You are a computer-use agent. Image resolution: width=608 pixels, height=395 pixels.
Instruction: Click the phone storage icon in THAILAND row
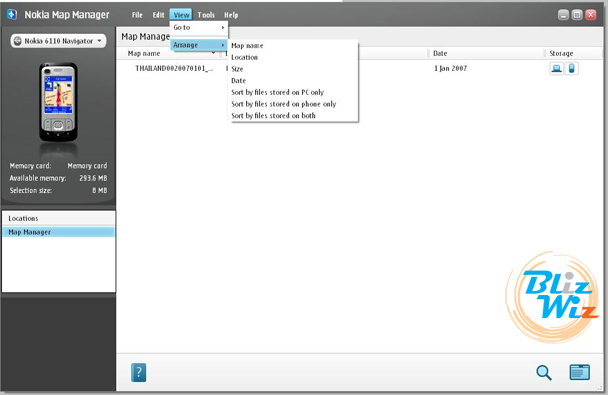(x=572, y=69)
